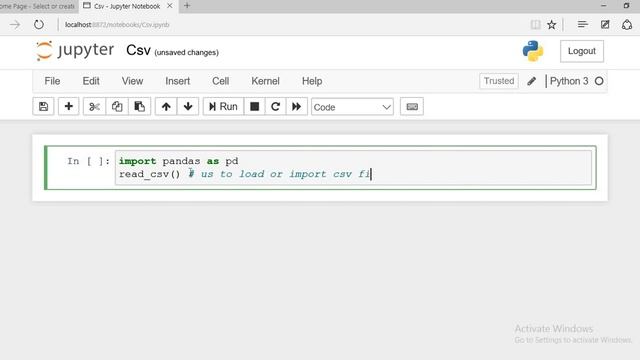Click the kernel idle circle indicator
Viewport: 640px width, 360px height.
[599, 81]
